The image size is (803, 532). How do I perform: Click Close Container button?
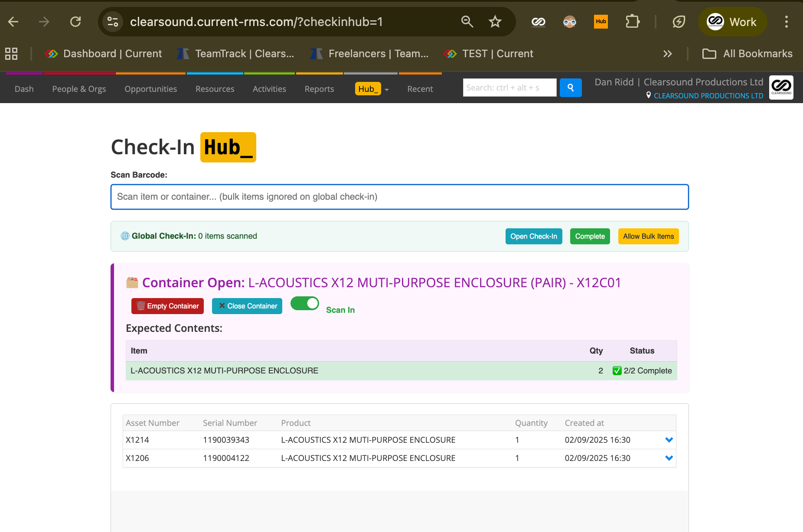(247, 306)
